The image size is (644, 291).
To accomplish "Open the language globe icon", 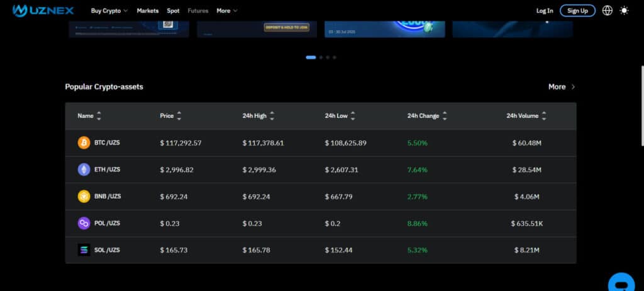I will (607, 11).
